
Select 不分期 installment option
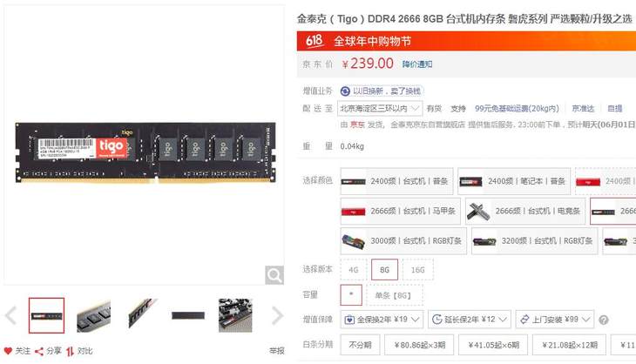pos(360,345)
